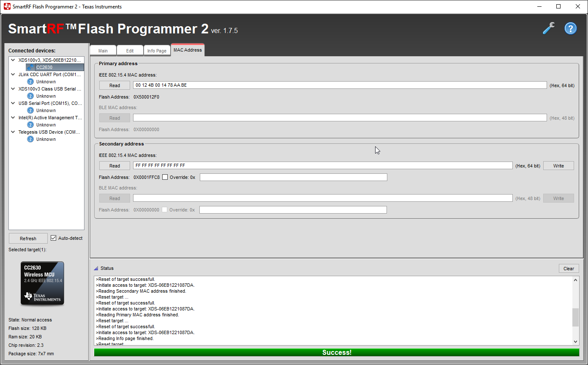Viewport: 588px width, 365px height.
Task: Select the CC2630 device icon in the tree
Action: (x=30, y=67)
